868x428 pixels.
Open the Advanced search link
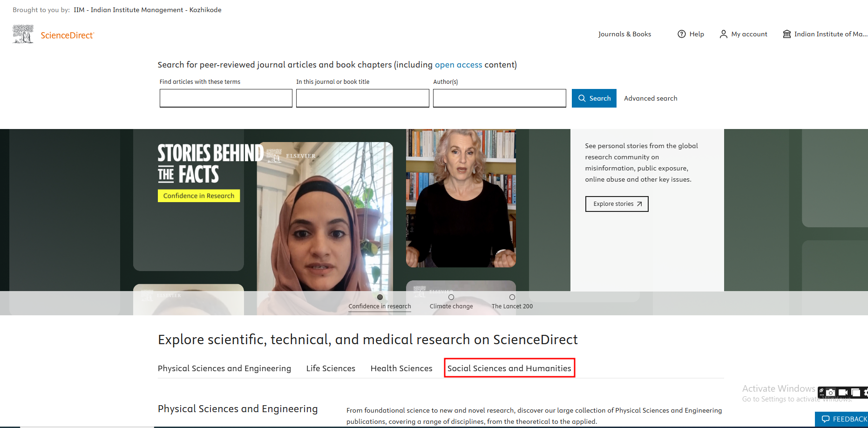(x=651, y=98)
